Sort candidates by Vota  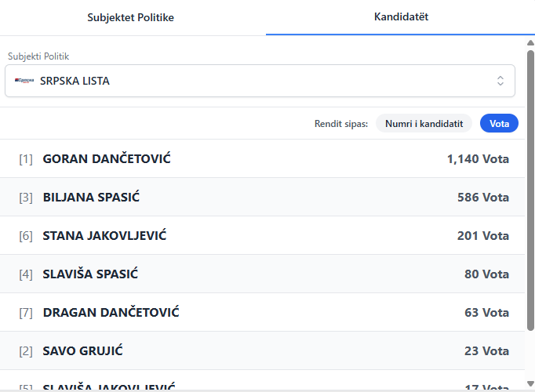pos(499,123)
